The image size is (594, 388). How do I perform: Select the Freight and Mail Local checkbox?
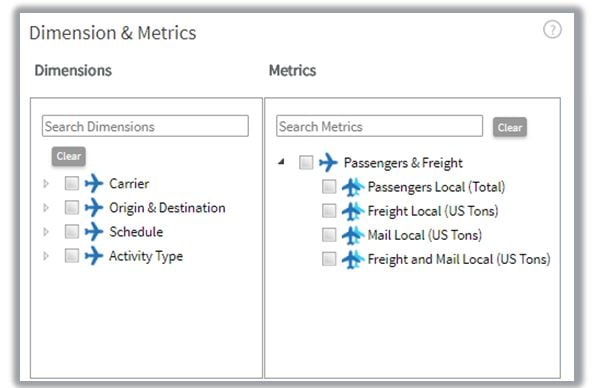tap(329, 260)
